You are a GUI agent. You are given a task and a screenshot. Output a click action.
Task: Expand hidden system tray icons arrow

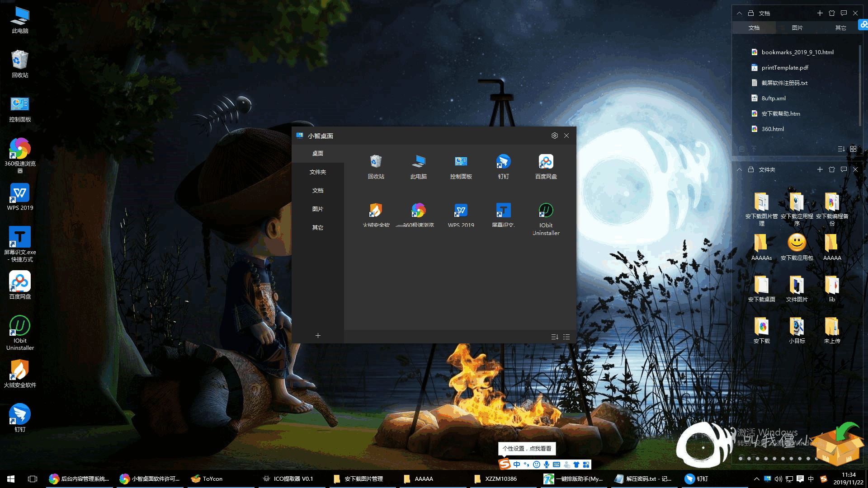[x=756, y=479]
